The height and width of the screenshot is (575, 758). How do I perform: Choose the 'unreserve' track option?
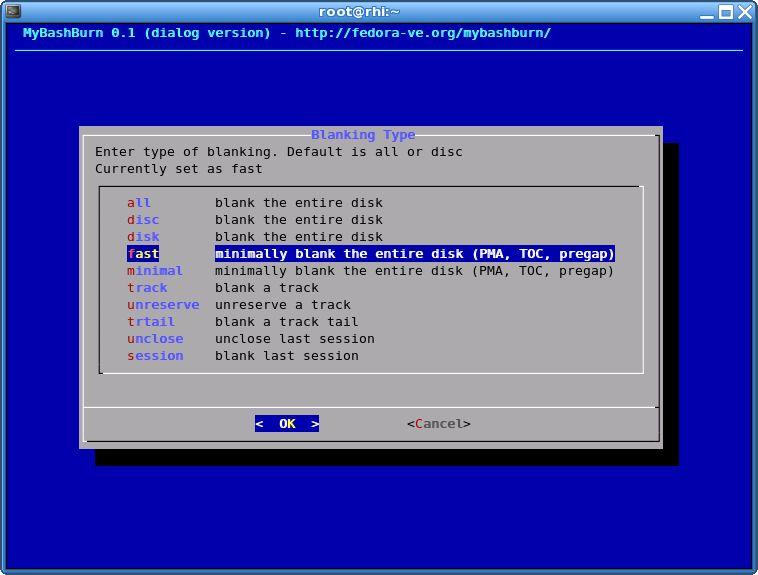[163, 305]
